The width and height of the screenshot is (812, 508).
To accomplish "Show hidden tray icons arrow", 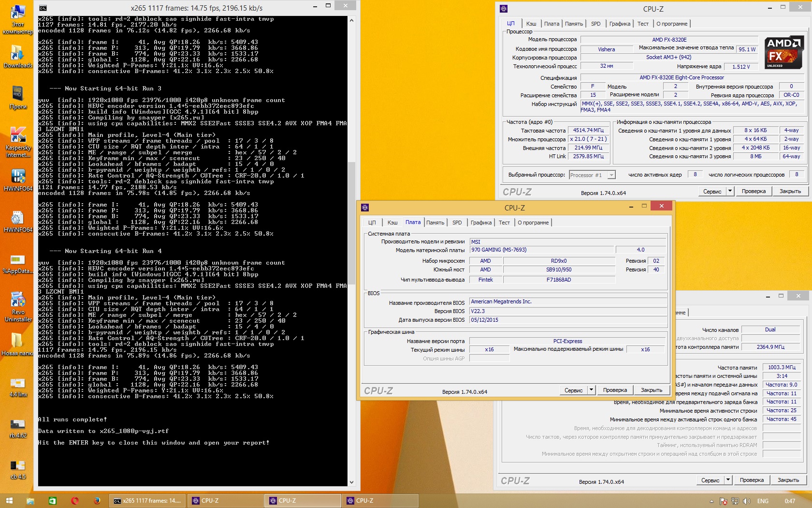I will pyautogui.click(x=711, y=501).
